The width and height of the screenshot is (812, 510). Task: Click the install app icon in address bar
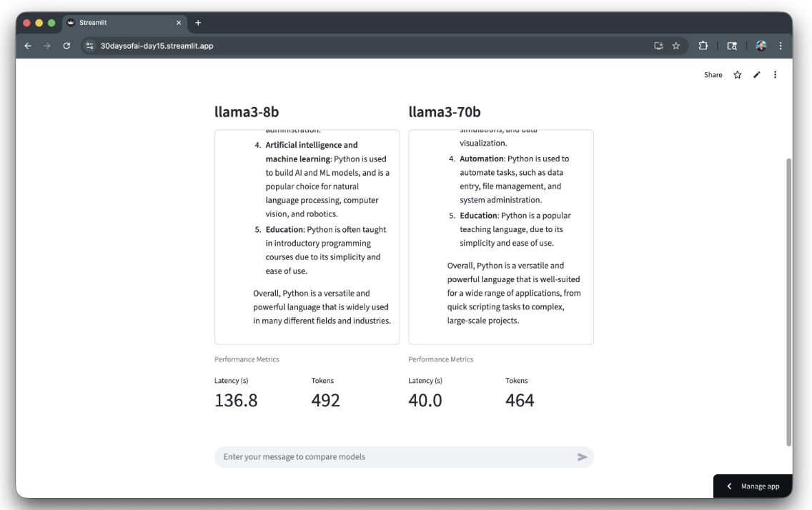(x=658, y=46)
